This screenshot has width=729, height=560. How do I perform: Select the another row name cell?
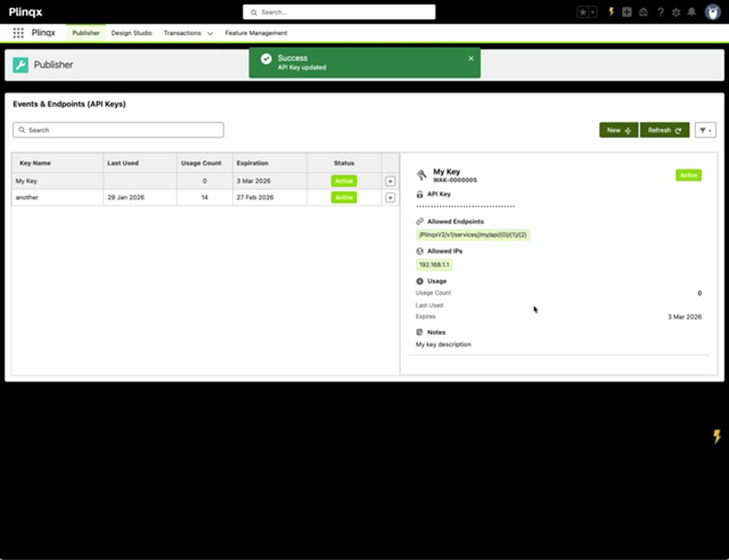tap(58, 197)
